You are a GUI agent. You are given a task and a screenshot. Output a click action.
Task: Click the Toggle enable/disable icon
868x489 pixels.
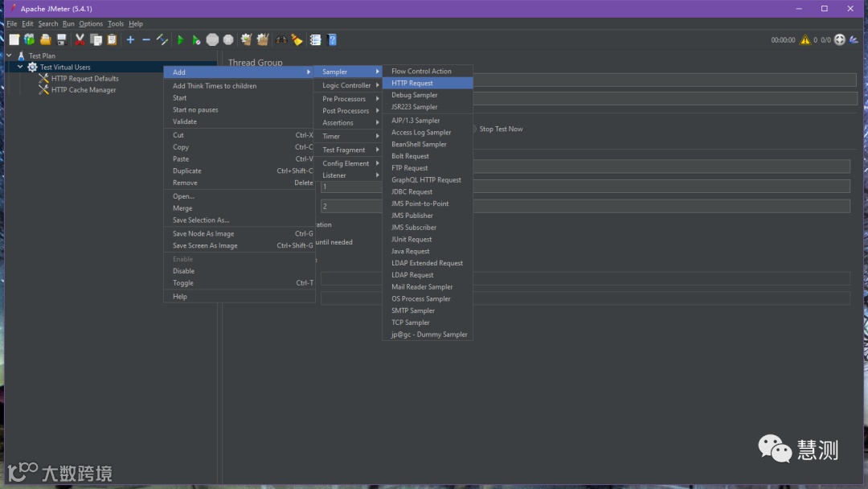coord(162,40)
